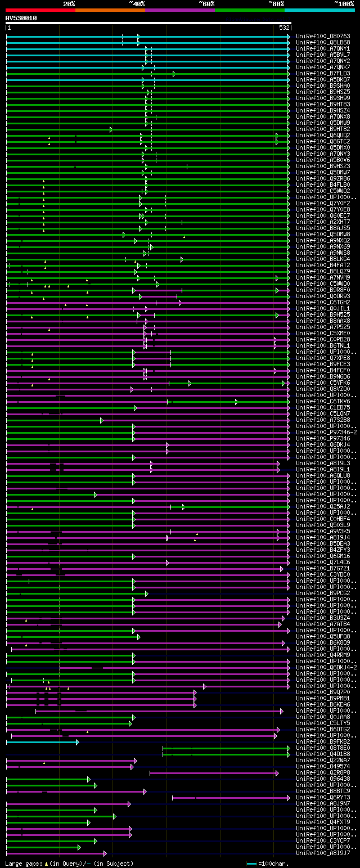Open hit UniRef100_A7QNY2
This screenshot has width=360, height=868.
pos(323,61)
